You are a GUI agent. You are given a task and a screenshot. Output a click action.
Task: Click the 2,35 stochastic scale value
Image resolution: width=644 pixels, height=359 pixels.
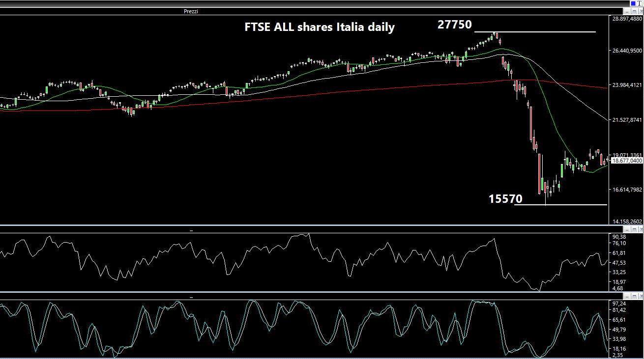click(617, 355)
